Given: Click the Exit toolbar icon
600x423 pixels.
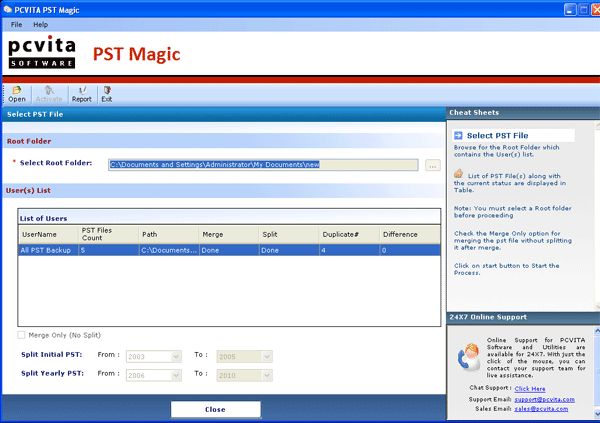Looking at the screenshot, I should click(x=106, y=94).
